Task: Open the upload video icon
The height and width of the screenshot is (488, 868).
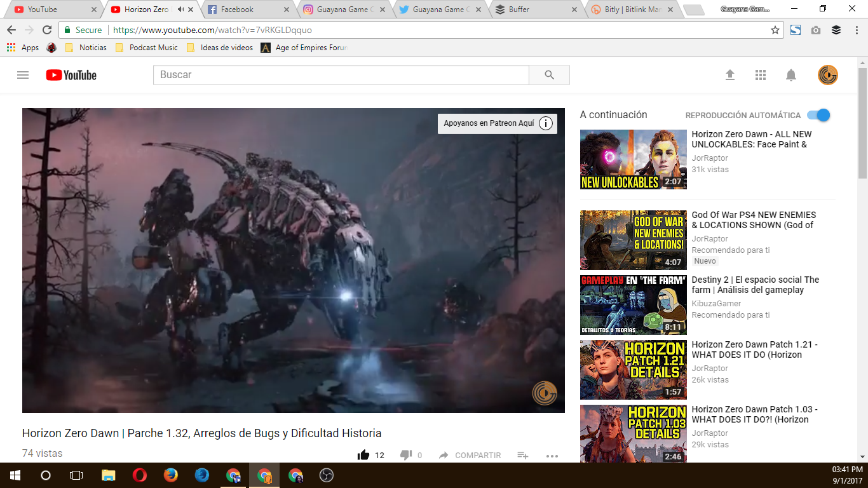Action: [x=730, y=75]
